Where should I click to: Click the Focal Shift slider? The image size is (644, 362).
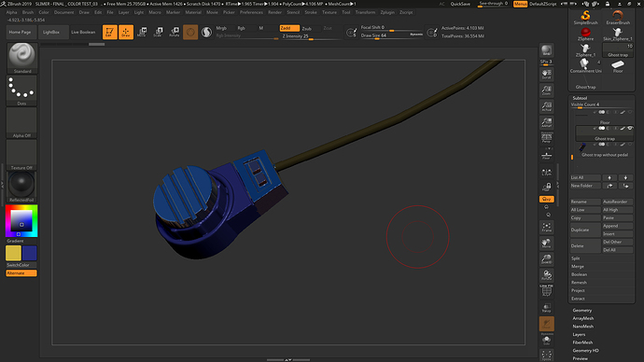(x=391, y=27)
